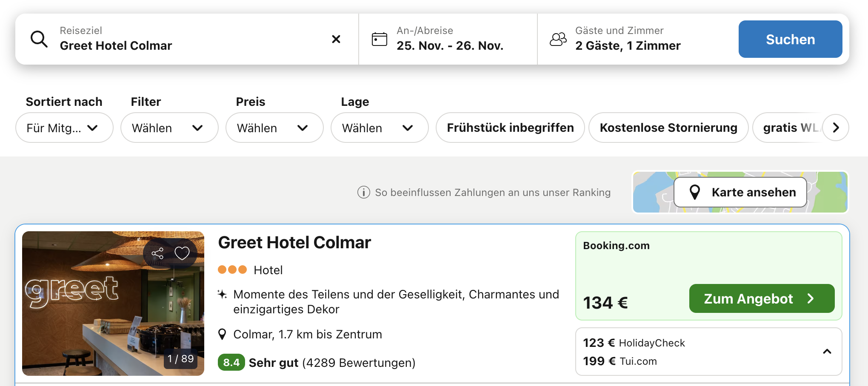Viewport: 868px width, 386px height.
Task: Clear the destination with the X icon
Action: click(x=336, y=39)
